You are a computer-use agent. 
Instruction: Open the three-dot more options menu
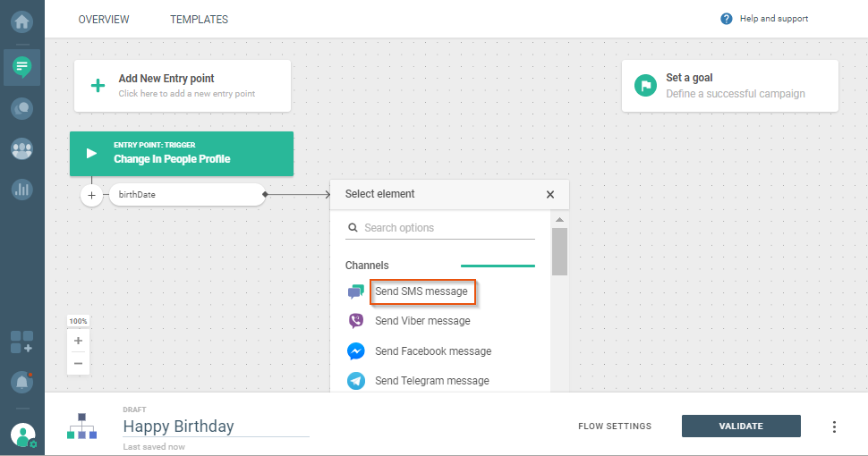point(834,426)
